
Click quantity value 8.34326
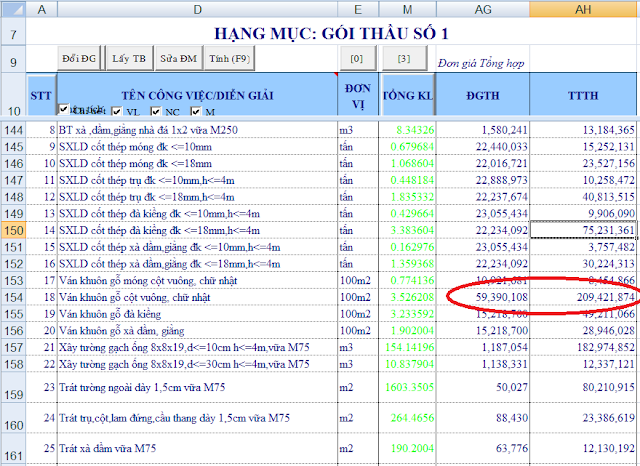[x=407, y=130]
